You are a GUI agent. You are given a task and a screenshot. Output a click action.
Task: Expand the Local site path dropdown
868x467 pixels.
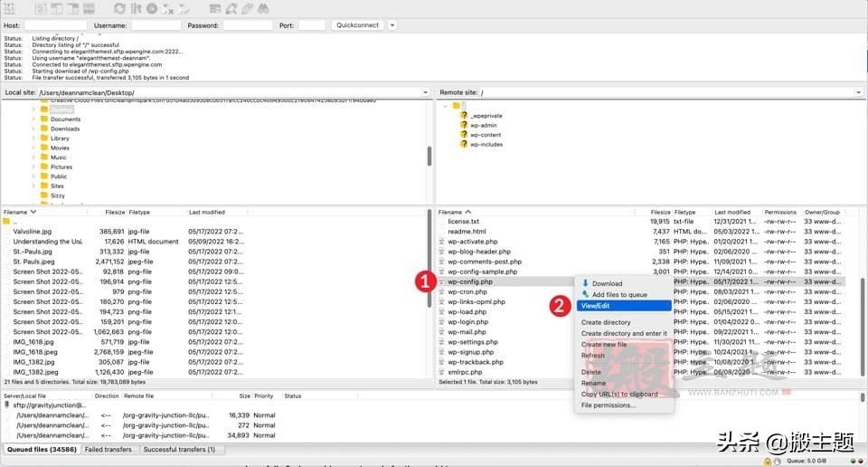(x=426, y=92)
